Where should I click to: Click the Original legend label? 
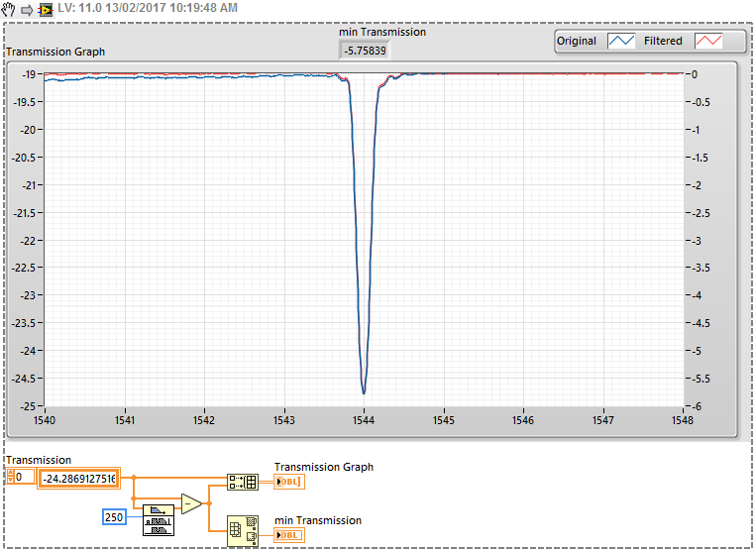click(x=577, y=41)
